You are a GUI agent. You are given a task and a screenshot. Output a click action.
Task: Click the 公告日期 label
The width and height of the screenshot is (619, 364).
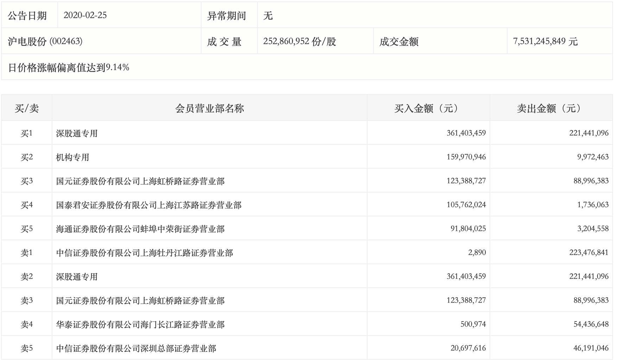pos(27,15)
